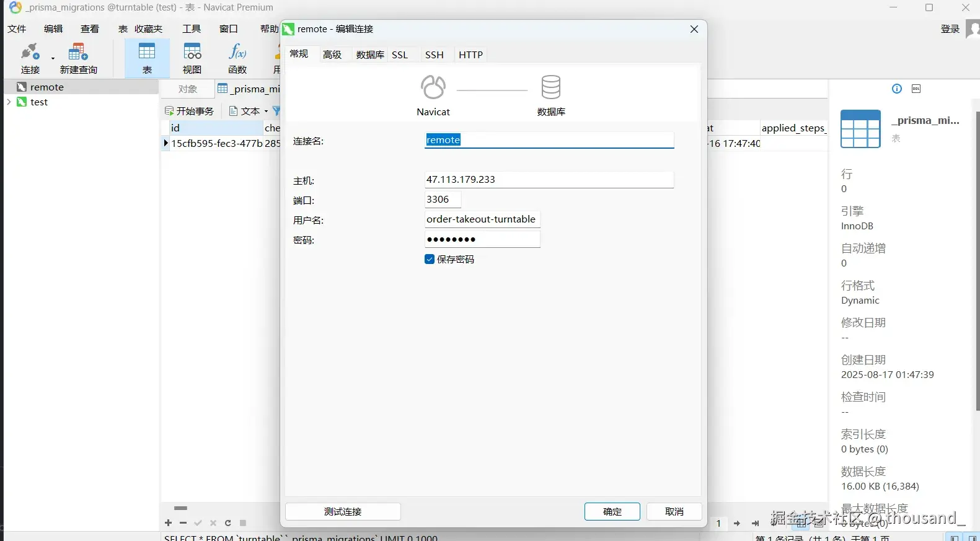Click the refresh icon below the grid
Screen dimensions: 980x541
[x=228, y=523]
